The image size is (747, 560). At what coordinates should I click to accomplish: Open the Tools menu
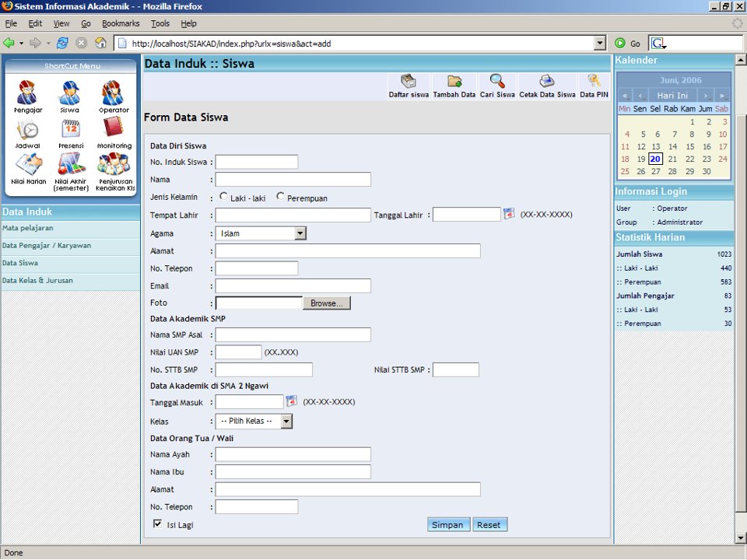pos(160,24)
